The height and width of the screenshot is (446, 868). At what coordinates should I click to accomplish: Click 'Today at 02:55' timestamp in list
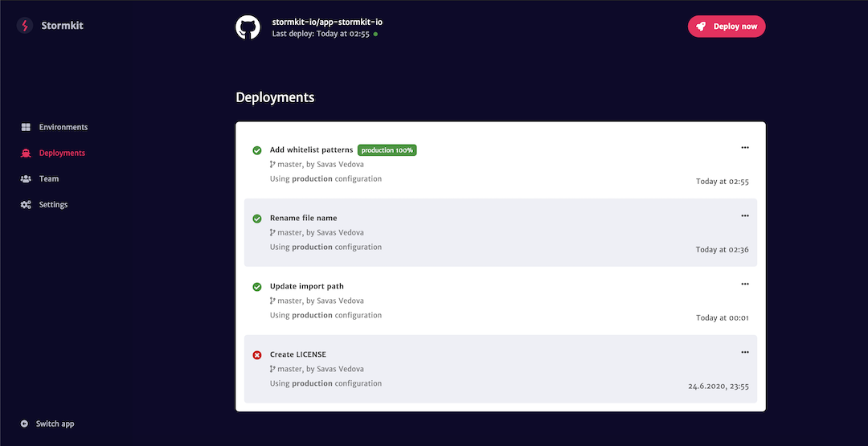coord(723,182)
